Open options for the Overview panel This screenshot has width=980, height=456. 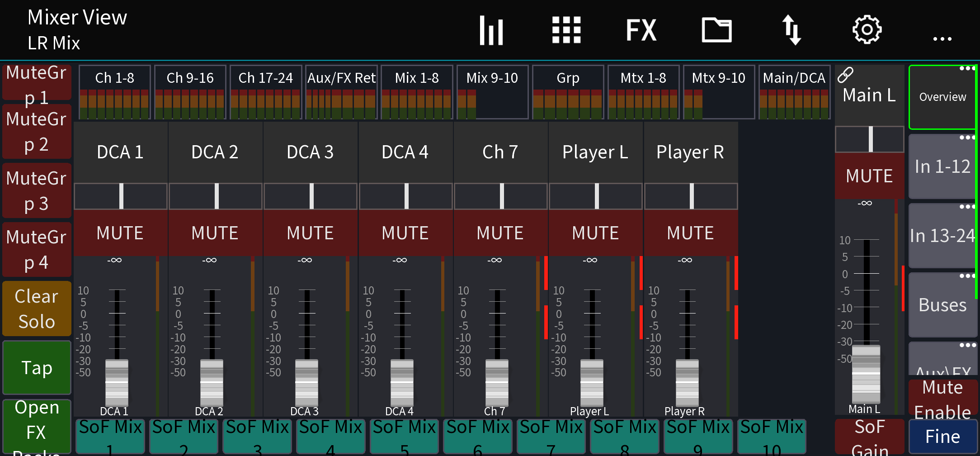(968, 69)
